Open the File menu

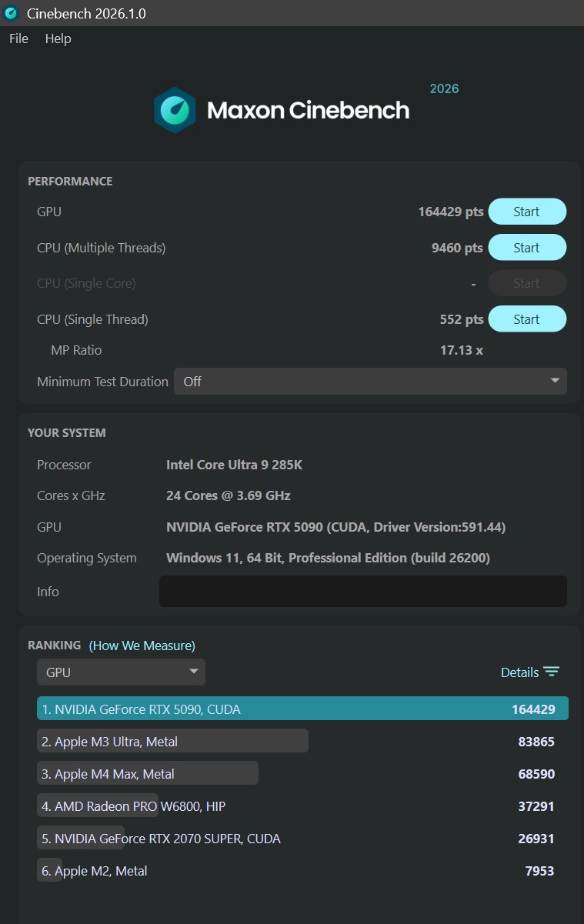(18, 38)
